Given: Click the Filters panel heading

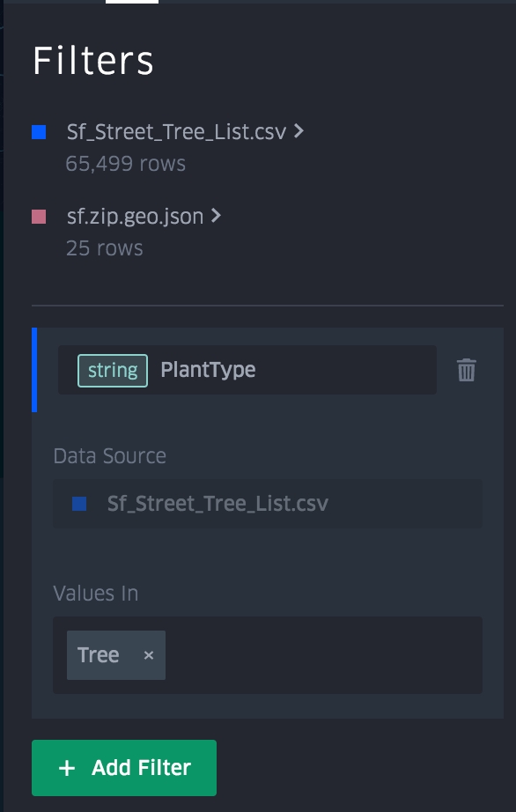Looking at the screenshot, I should click(x=93, y=62).
